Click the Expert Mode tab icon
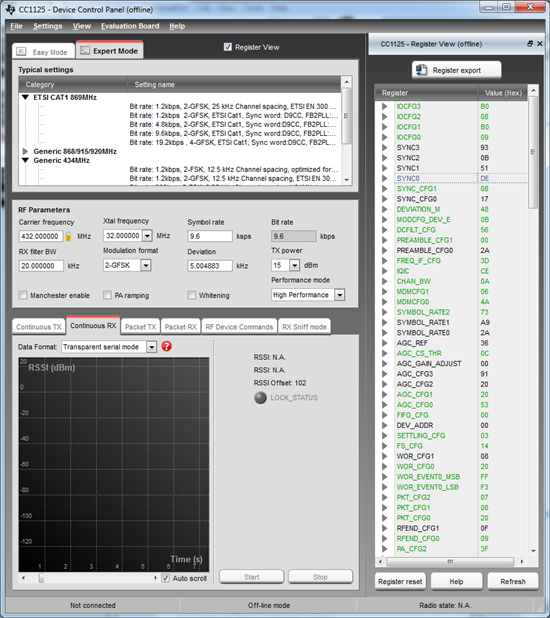Screen dimensions: 550x618 tap(85, 50)
